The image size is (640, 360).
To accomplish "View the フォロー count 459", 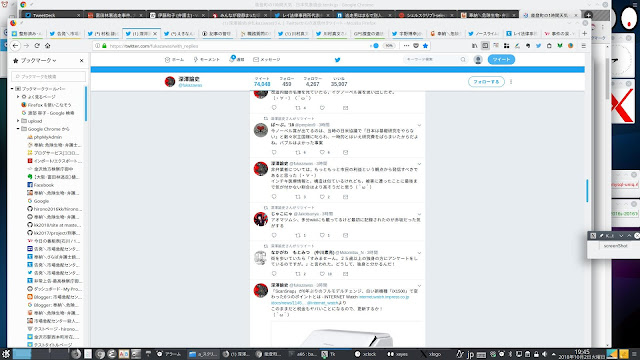I will pos(287,82).
